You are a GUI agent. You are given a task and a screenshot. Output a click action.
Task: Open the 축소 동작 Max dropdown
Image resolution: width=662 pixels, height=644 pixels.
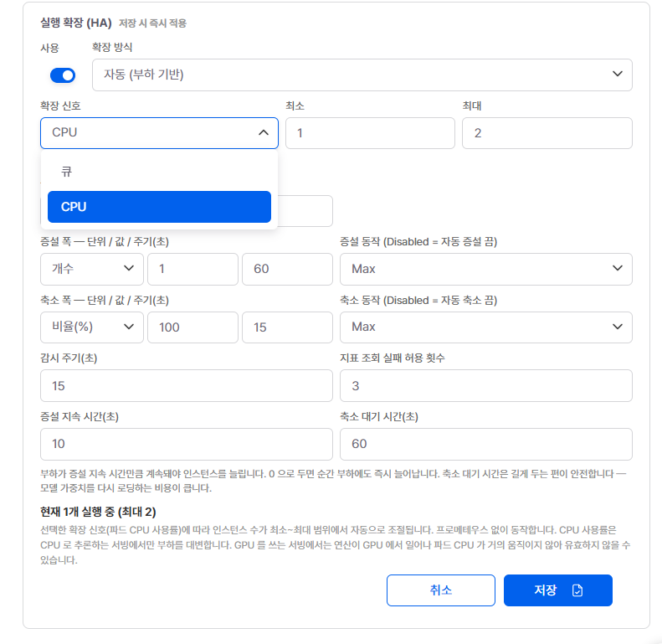pos(486,327)
